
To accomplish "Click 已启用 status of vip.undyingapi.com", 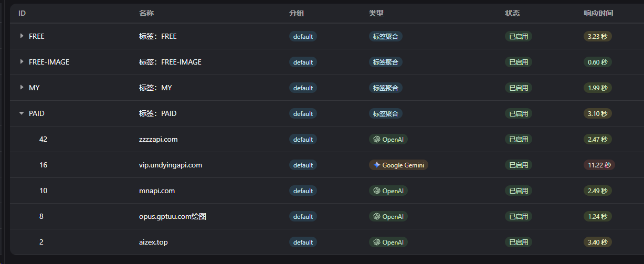I will coord(519,165).
